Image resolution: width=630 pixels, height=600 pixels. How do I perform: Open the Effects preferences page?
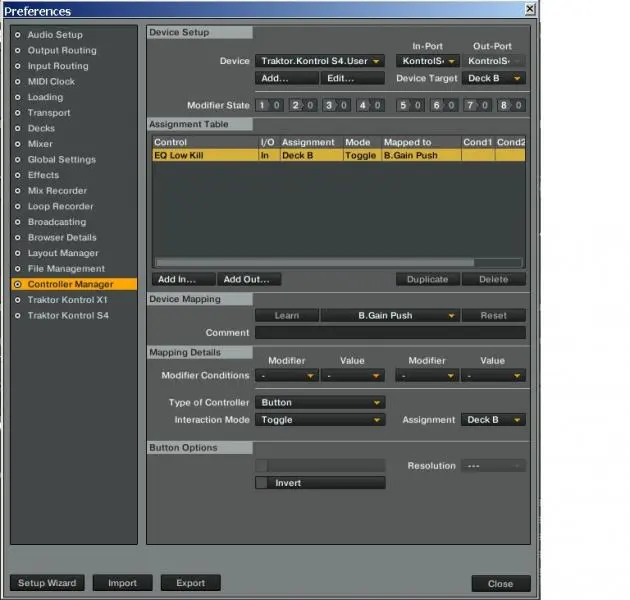(x=43, y=175)
